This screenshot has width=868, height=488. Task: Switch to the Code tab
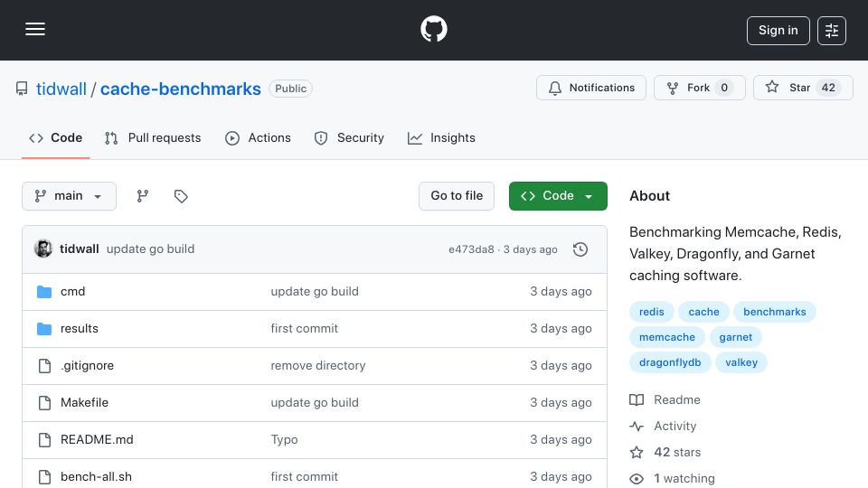pos(55,137)
